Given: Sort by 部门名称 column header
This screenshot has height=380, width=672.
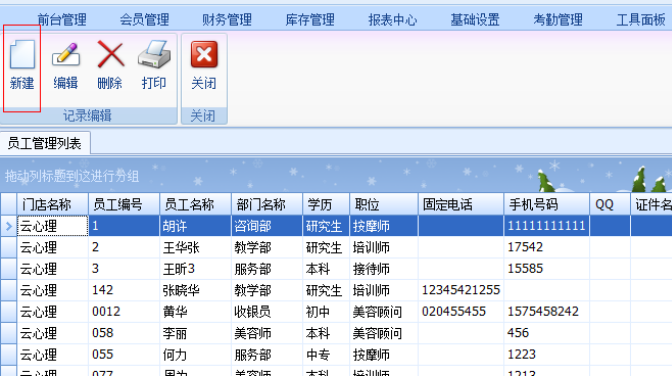Looking at the screenshot, I should [267, 204].
